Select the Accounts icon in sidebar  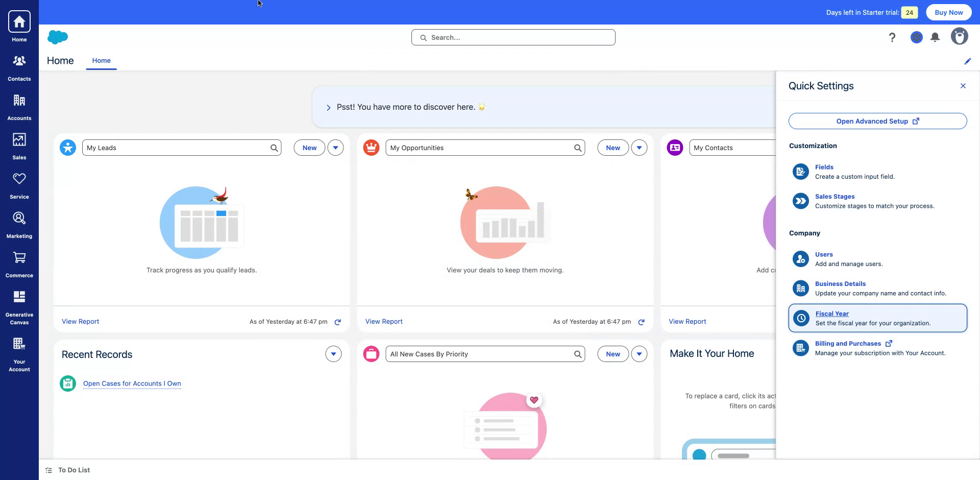point(19,106)
